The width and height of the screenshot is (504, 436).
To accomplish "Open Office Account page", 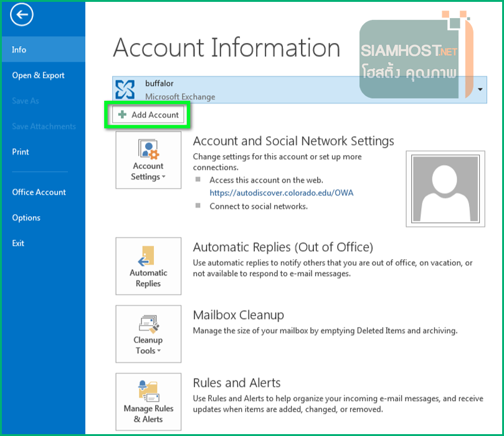I will pos(39,192).
